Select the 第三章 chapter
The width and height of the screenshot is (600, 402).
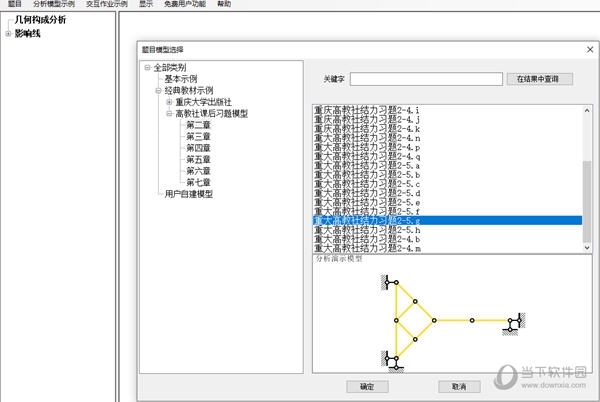coord(198,137)
